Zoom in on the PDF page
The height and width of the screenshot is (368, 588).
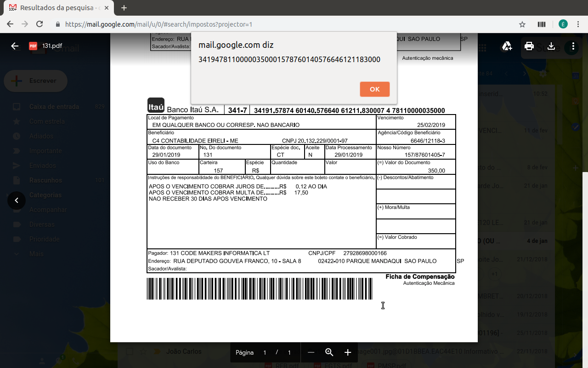tap(348, 352)
